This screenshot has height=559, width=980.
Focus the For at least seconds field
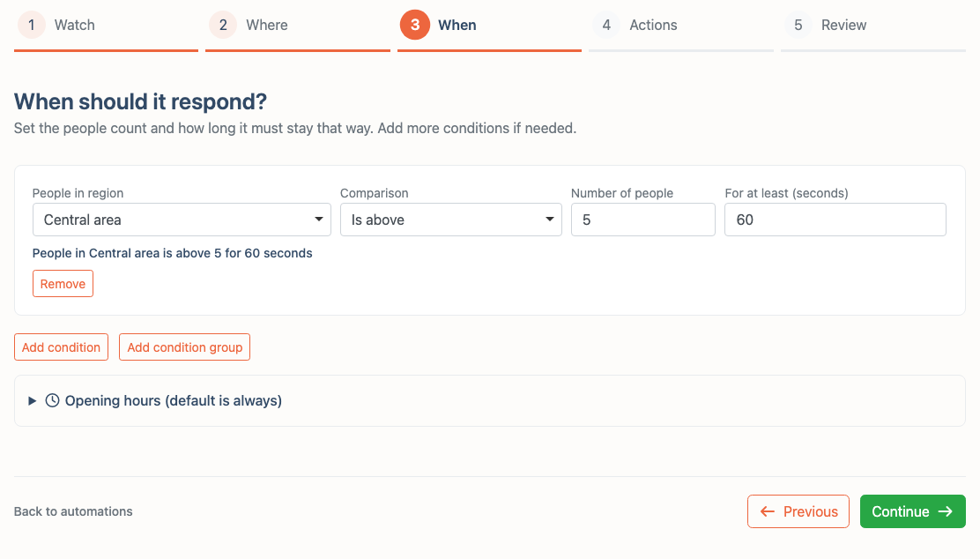(835, 220)
